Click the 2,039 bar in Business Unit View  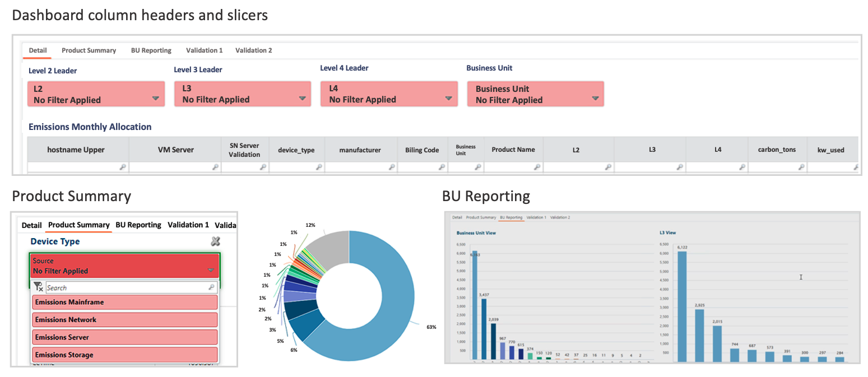(x=493, y=341)
